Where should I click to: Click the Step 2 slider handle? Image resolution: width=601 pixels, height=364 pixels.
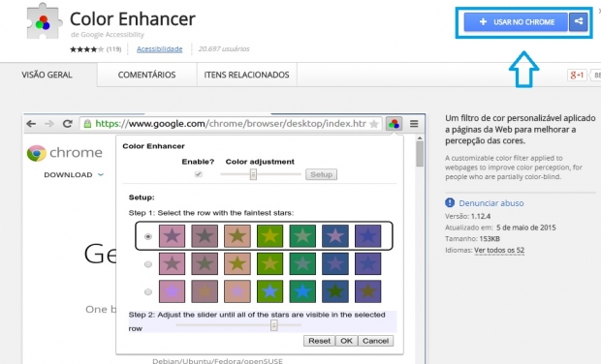(x=273, y=325)
